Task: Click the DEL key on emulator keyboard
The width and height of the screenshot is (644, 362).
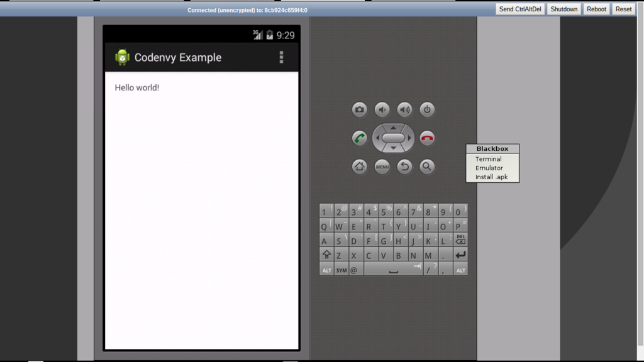Action: tap(460, 239)
